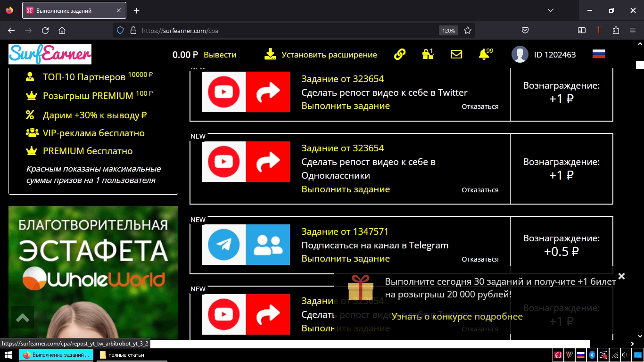This screenshot has height=362, width=644.
Task: Click the crown icon beside Розыгрыш PREMIUM
Action: [31, 96]
